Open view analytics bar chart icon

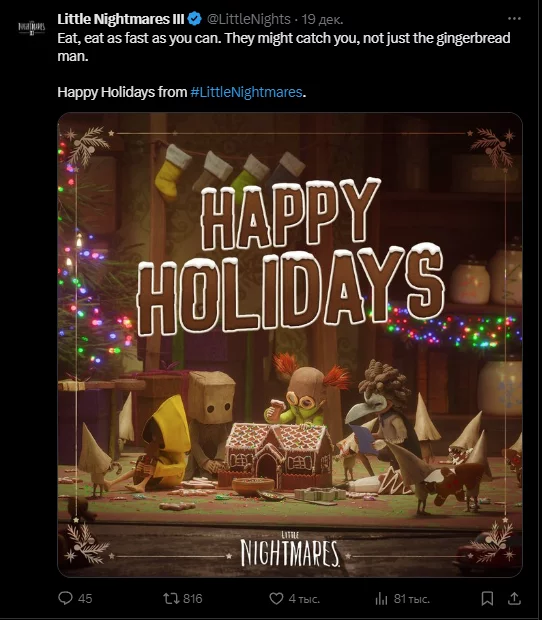click(x=381, y=599)
